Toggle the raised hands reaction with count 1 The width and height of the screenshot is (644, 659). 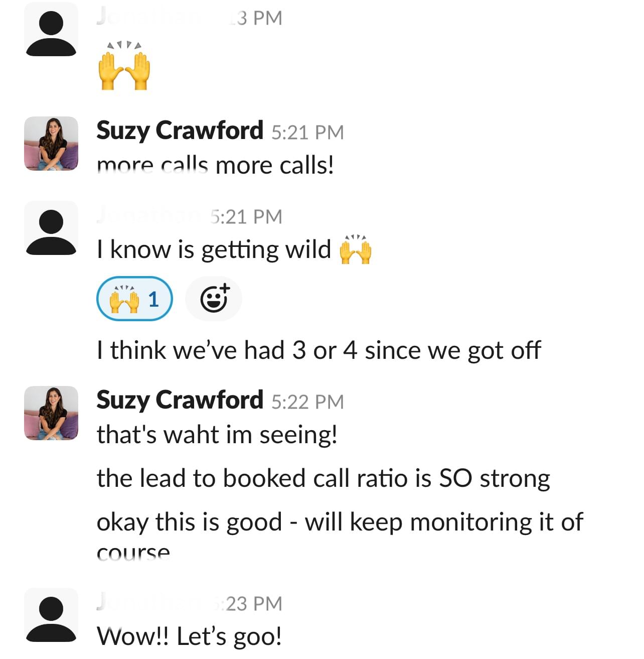click(134, 299)
